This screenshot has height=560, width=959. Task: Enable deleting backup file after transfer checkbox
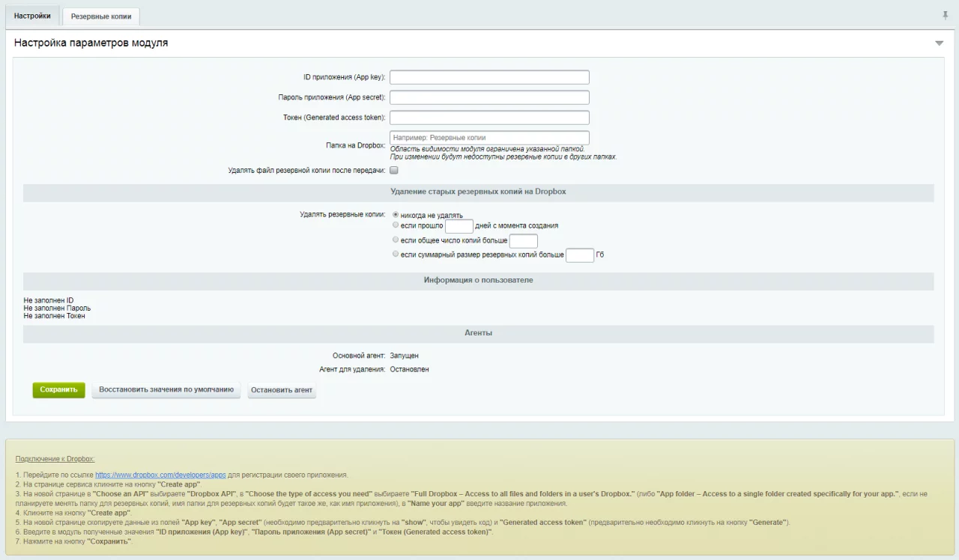pyautogui.click(x=394, y=171)
